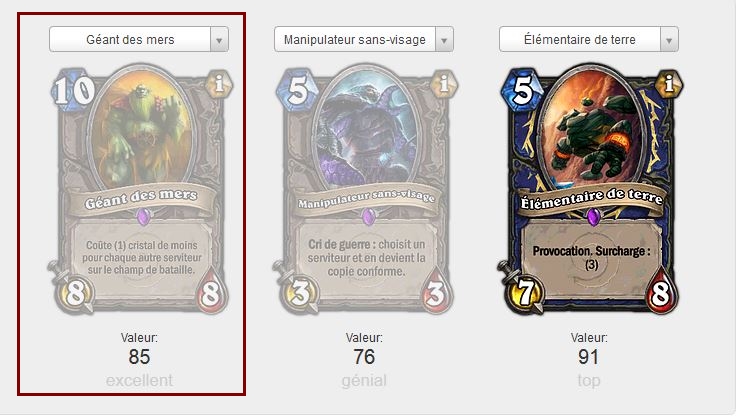The image size is (738, 416).
Task: Click the info icon on Manipulateur sans-visage card
Action: 444,85
